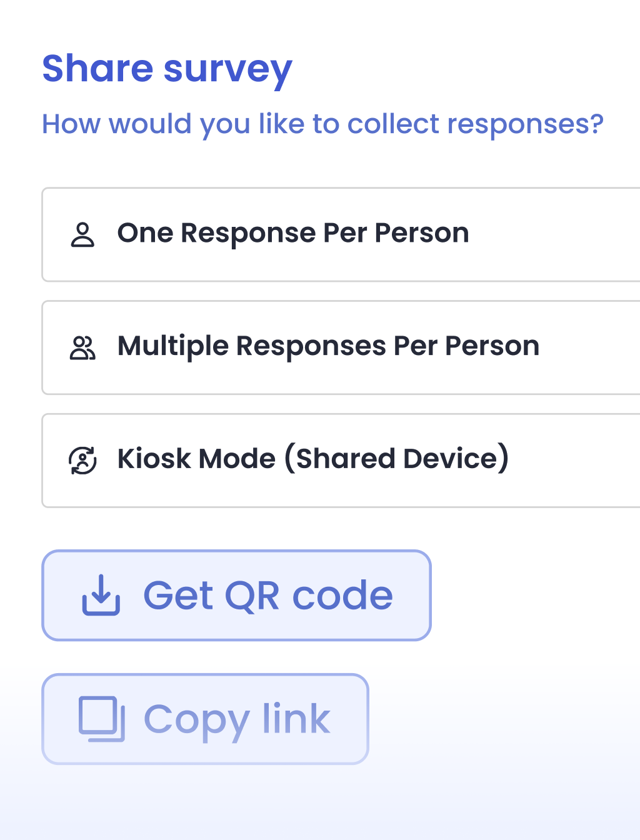The width and height of the screenshot is (640, 840).
Task: Click the "Multiple Responses Per Person" label text
Action: [x=328, y=346]
